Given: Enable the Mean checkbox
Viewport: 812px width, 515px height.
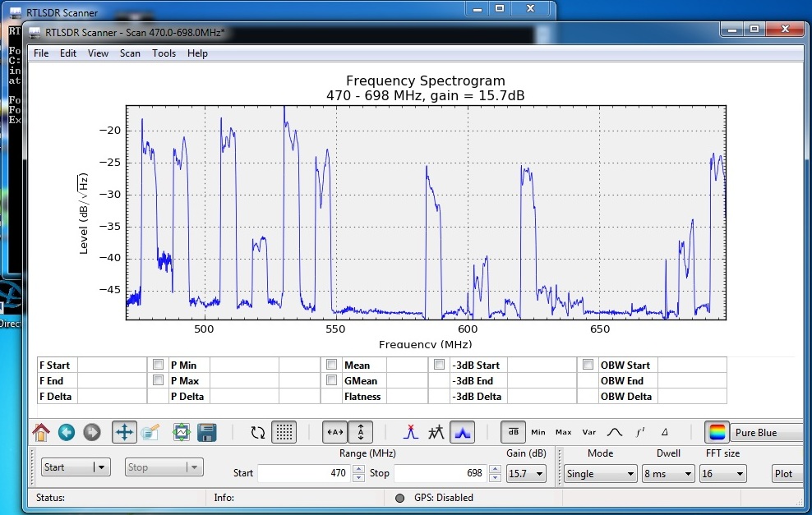Looking at the screenshot, I should coord(331,365).
